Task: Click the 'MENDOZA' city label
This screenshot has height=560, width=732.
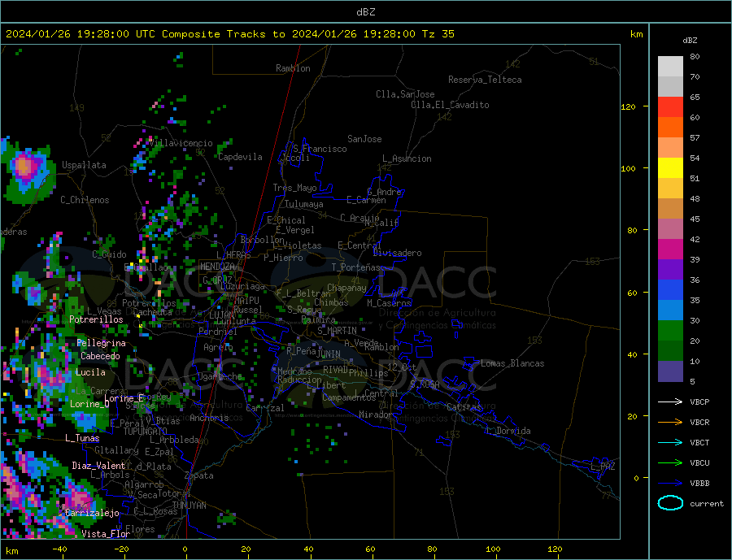Action: click(x=217, y=267)
